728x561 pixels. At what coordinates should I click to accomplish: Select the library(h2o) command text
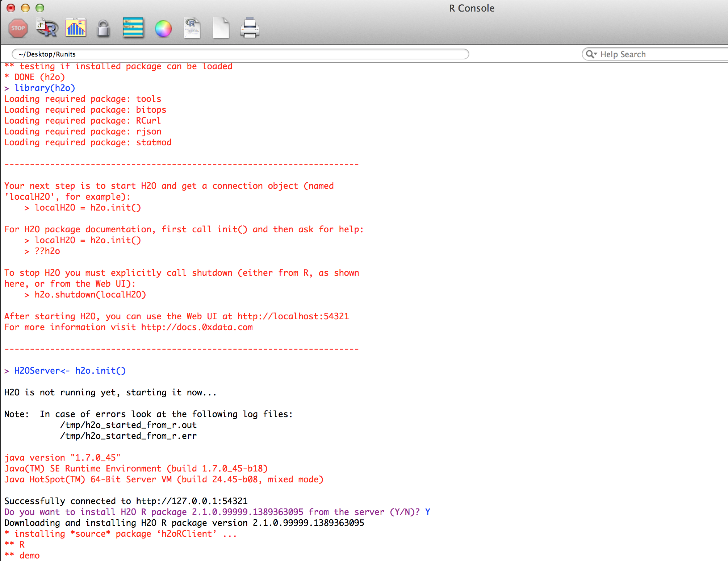pos(45,88)
